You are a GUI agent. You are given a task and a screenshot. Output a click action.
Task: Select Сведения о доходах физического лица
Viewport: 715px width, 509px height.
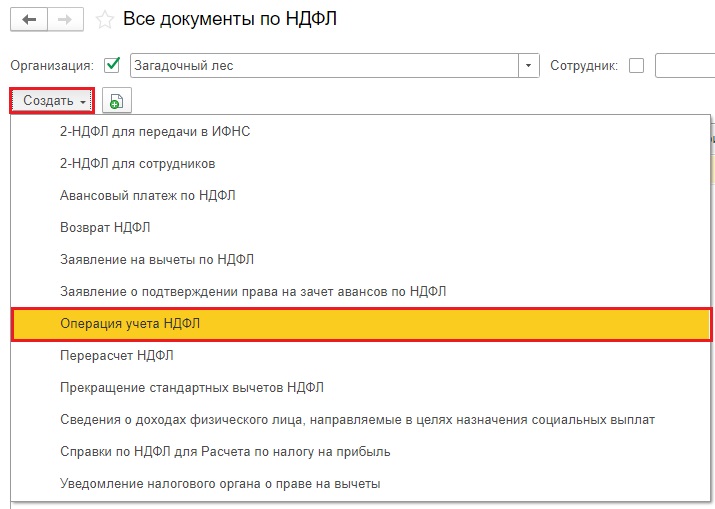(360, 419)
